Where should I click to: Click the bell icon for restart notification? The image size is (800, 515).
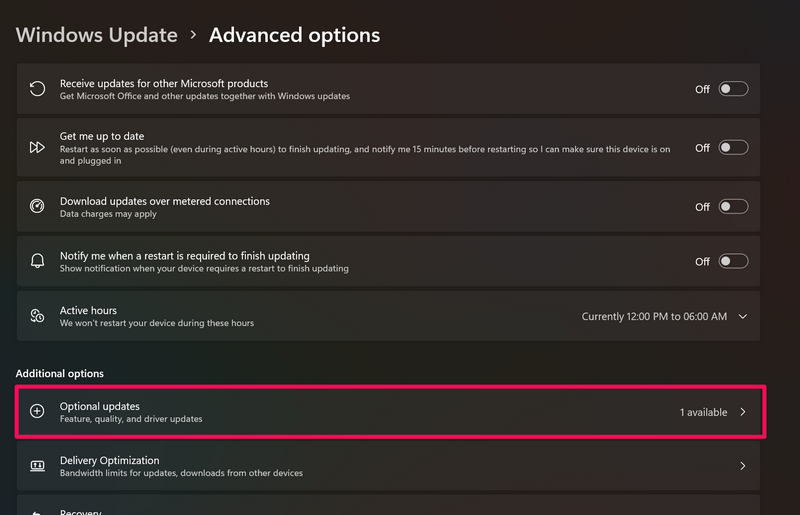[37, 261]
